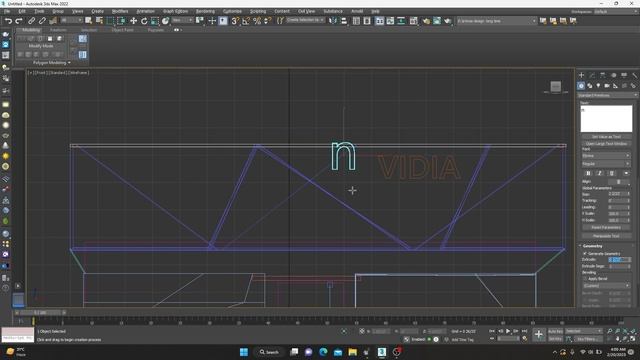Click the Redo arrow in main toolbar

tap(19, 21)
